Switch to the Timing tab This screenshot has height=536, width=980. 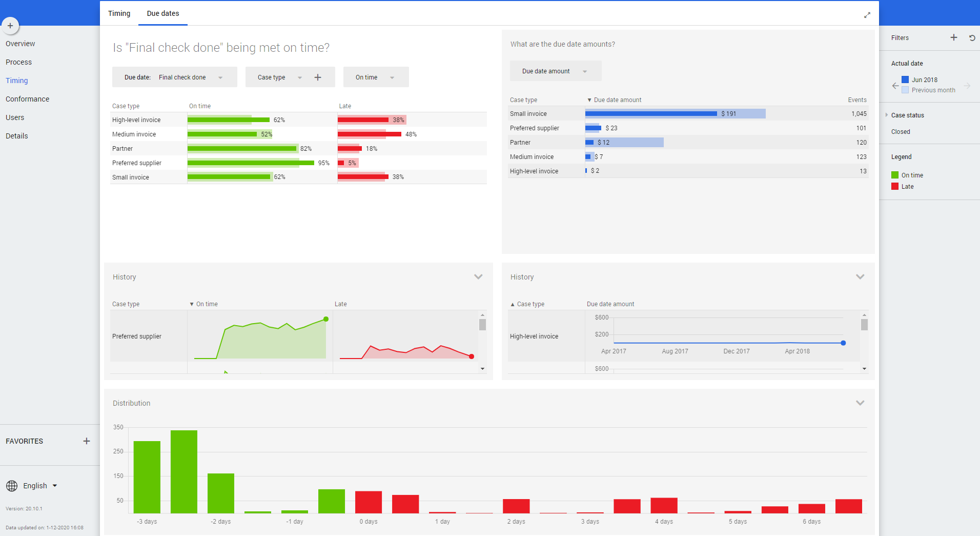pyautogui.click(x=119, y=13)
